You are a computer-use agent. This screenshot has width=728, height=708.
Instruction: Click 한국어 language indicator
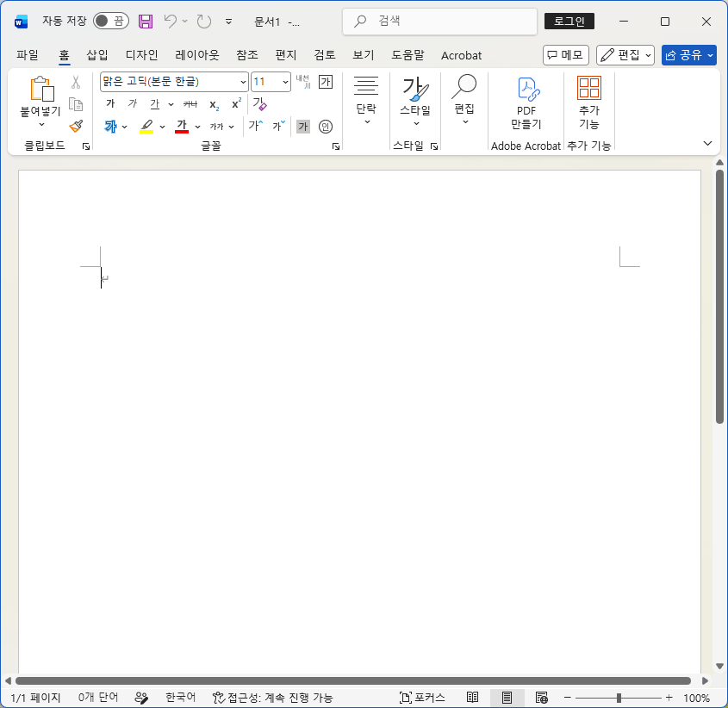point(181,698)
